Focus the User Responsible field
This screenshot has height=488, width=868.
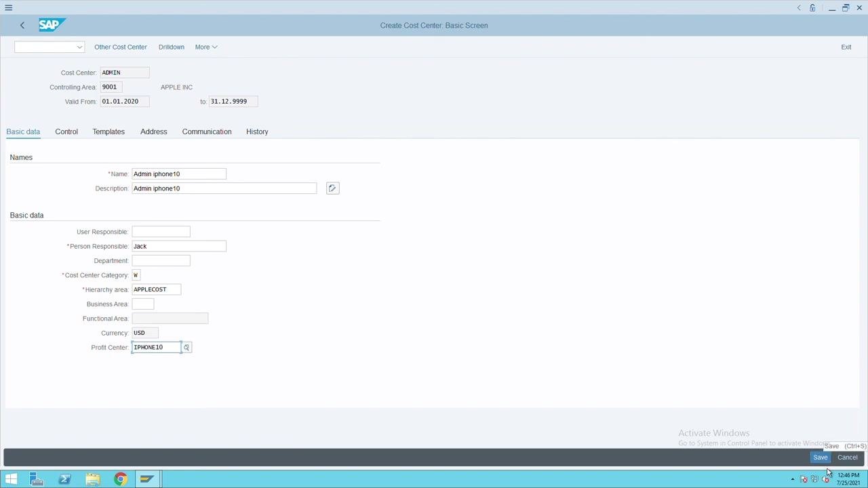click(161, 232)
